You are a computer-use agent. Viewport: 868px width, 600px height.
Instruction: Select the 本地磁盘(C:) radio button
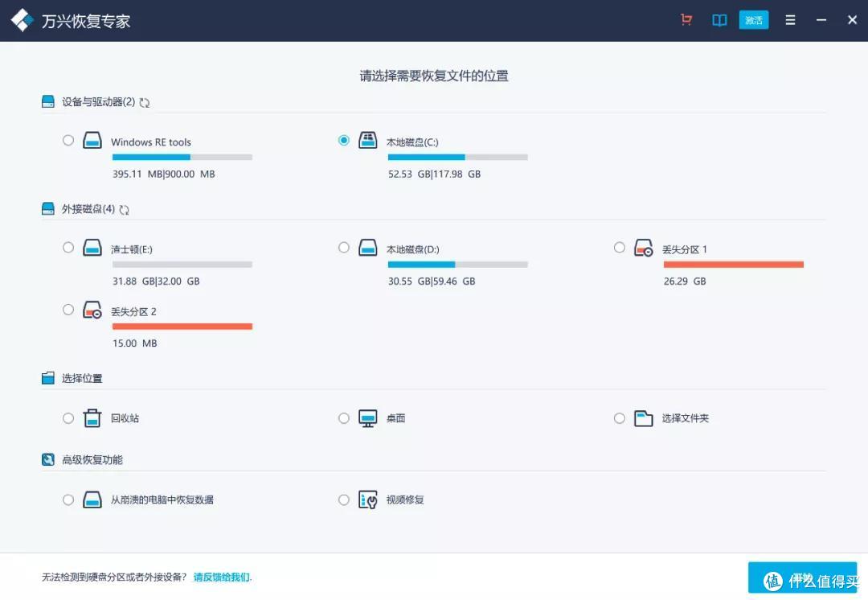(344, 140)
